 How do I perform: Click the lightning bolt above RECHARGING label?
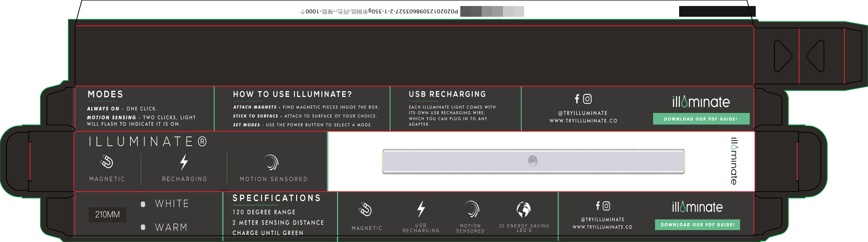pos(184,162)
